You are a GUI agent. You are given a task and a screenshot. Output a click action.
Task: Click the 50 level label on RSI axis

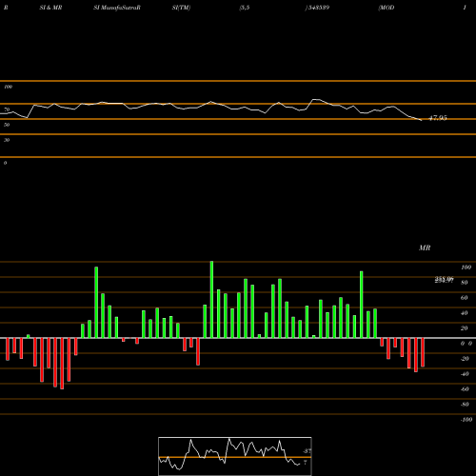coord(7,125)
